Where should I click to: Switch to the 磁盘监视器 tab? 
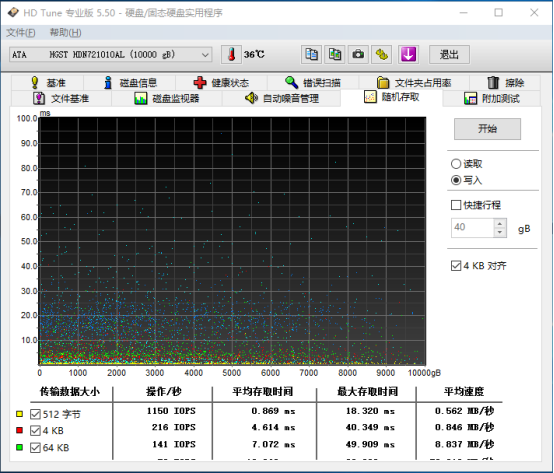167,98
